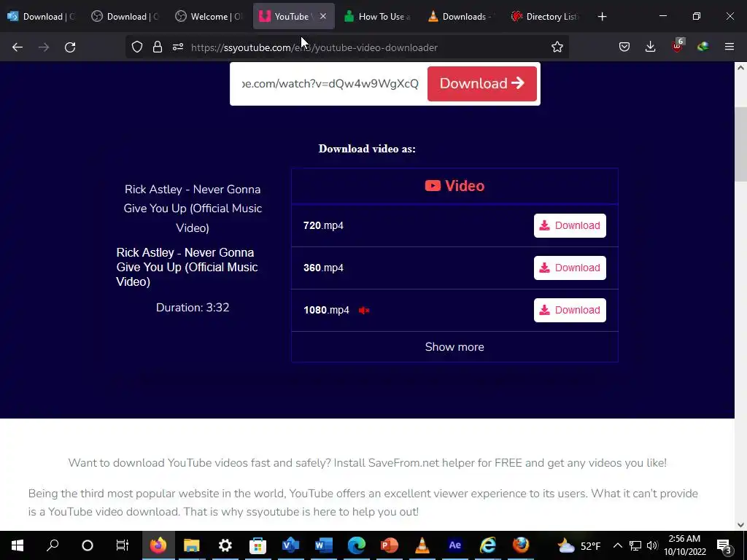Click the red Download arrow button
747x560 pixels.
(x=481, y=84)
